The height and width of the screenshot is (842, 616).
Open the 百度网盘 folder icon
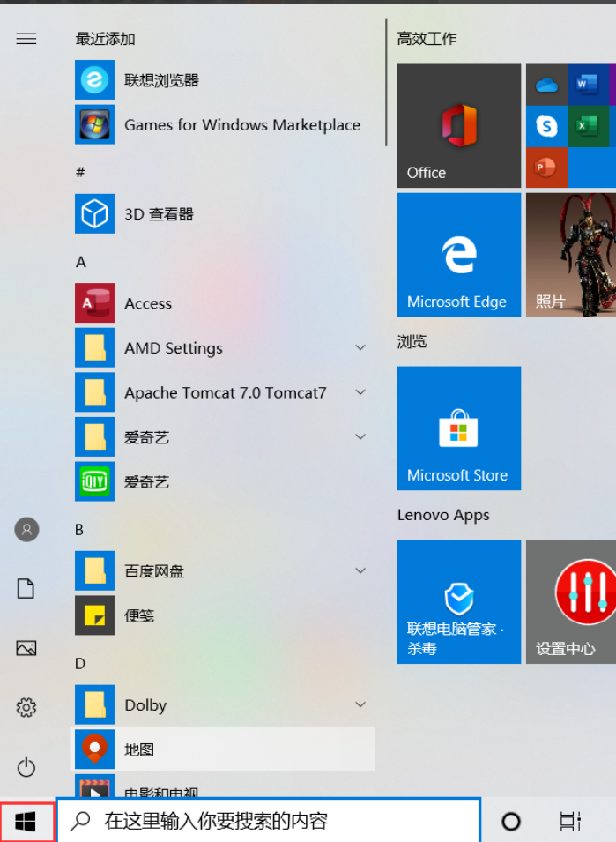(94, 570)
